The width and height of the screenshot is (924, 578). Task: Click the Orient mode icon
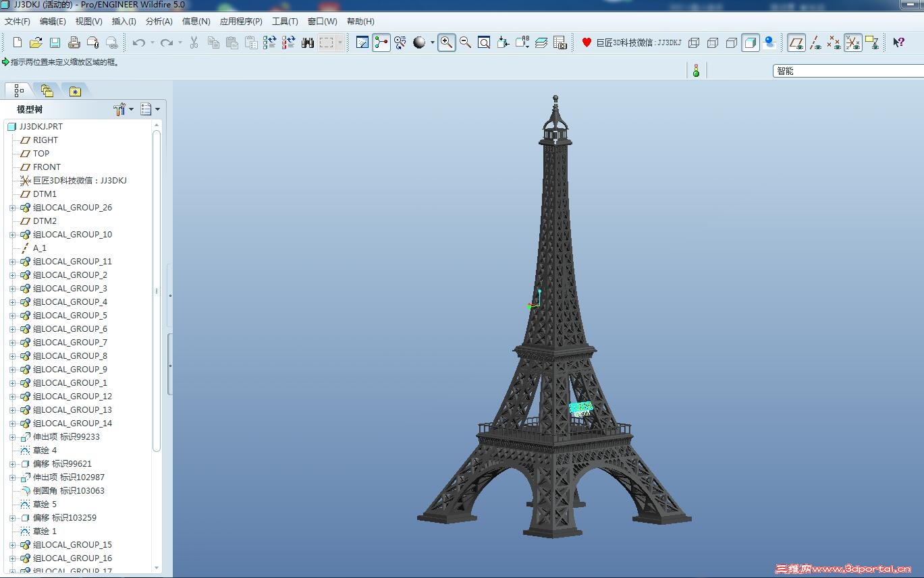point(400,42)
